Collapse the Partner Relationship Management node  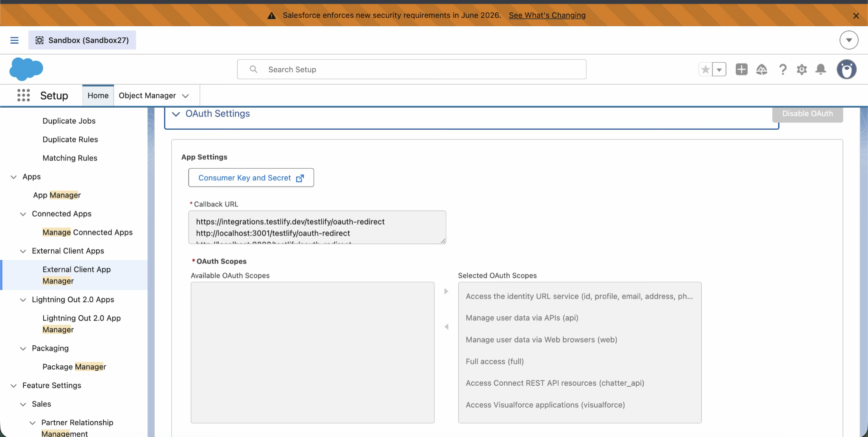pyautogui.click(x=32, y=423)
